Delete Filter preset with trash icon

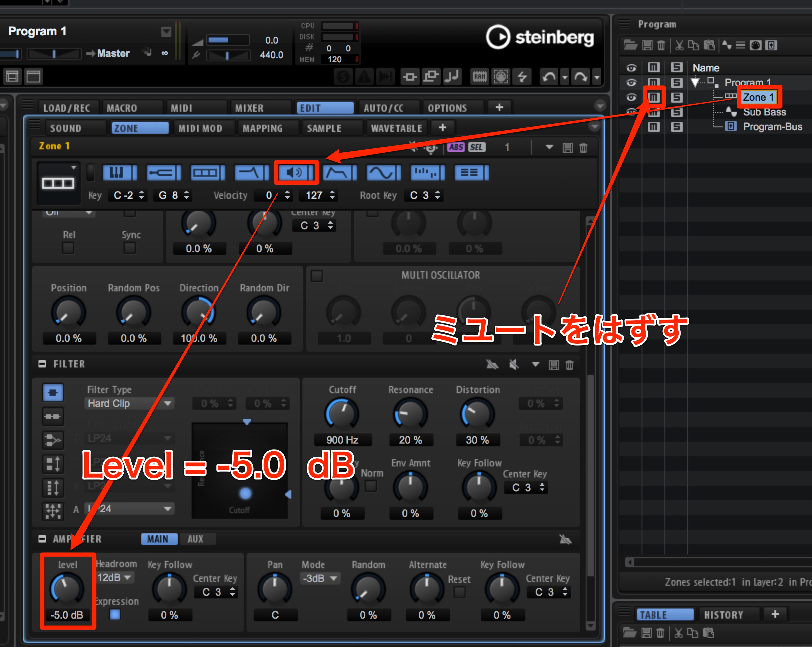tap(569, 365)
